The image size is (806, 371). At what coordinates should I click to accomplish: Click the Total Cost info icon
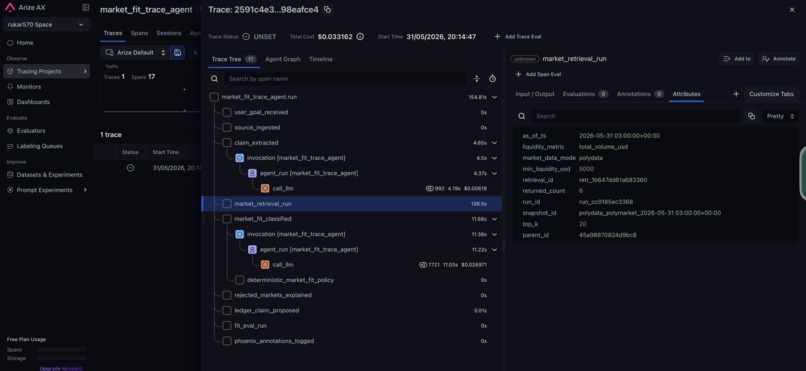[360, 36]
